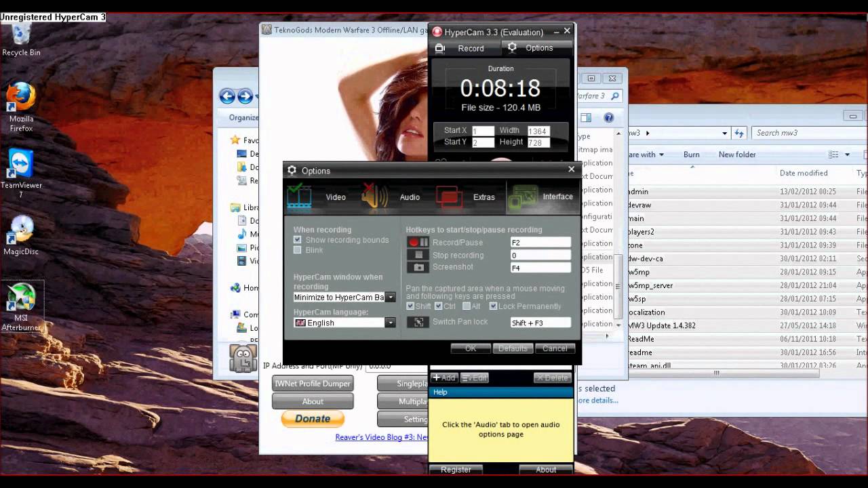Check the Alt pan key checkbox
Viewport: 868px width, 488px height.
click(466, 306)
